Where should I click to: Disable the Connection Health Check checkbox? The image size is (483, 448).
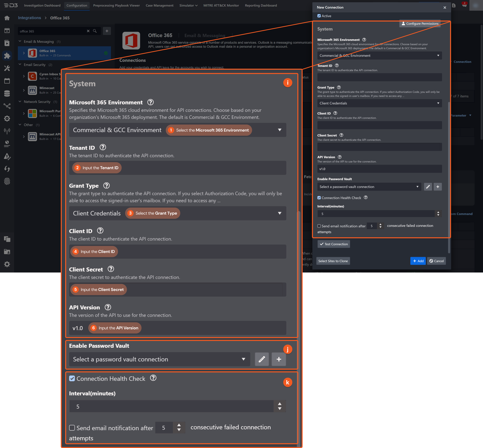72,378
